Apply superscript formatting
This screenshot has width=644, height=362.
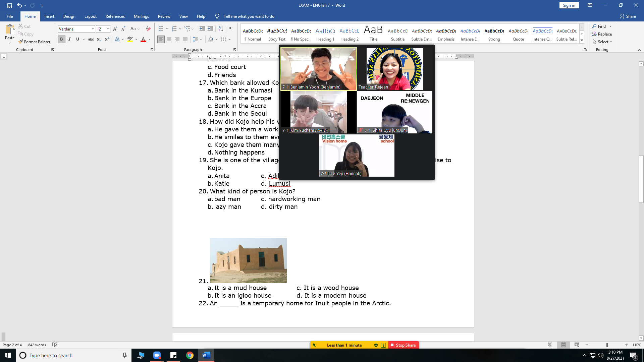click(107, 39)
